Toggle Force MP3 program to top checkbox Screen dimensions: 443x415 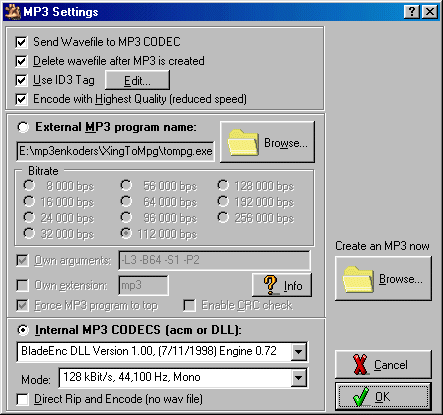point(22,305)
